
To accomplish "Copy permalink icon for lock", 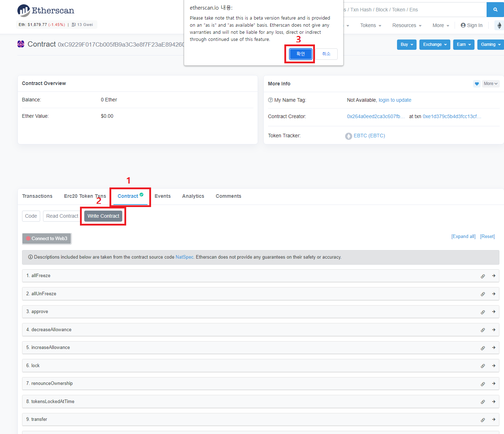I will (x=483, y=366).
